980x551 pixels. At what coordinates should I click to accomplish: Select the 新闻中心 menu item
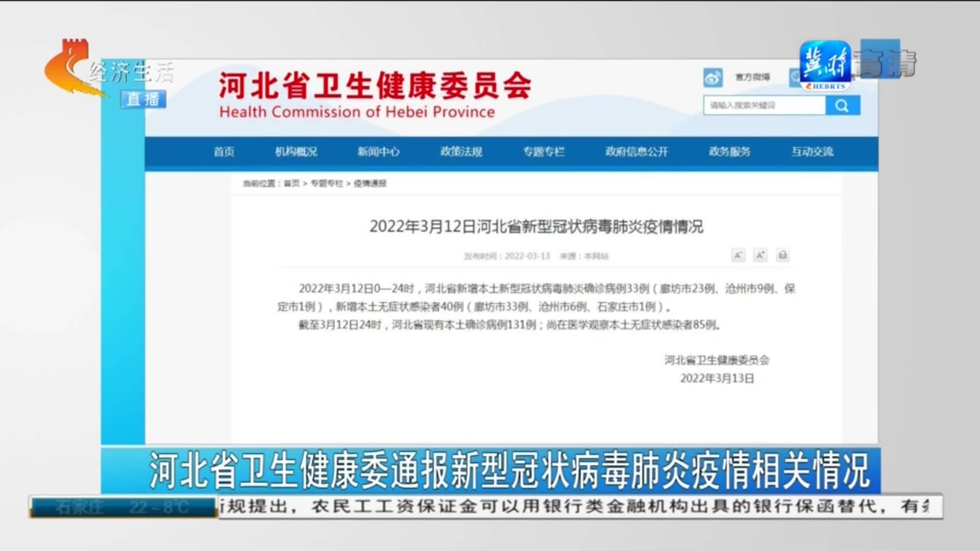tap(378, 152)
